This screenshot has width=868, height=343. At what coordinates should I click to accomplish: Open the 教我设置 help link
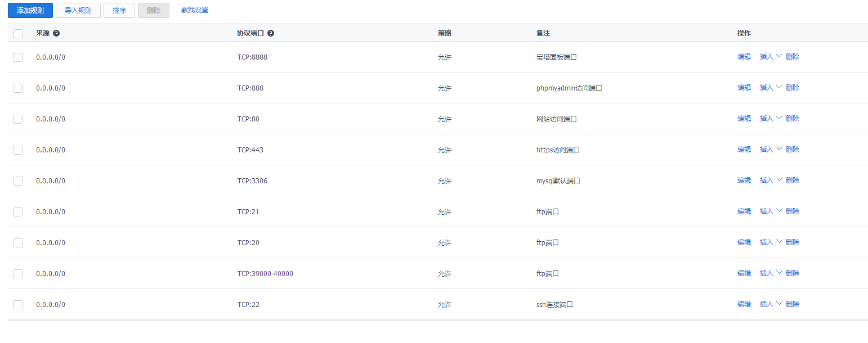(x=195, y=10)
